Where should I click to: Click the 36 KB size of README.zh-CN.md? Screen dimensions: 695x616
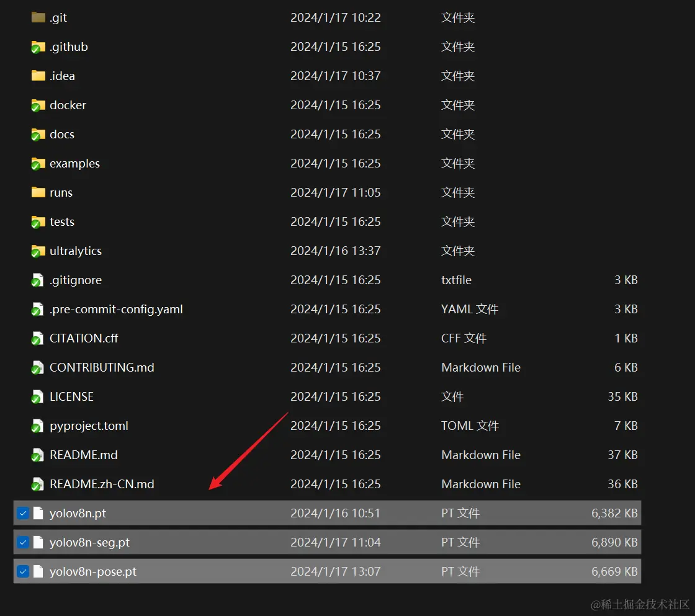pos(622,484)
